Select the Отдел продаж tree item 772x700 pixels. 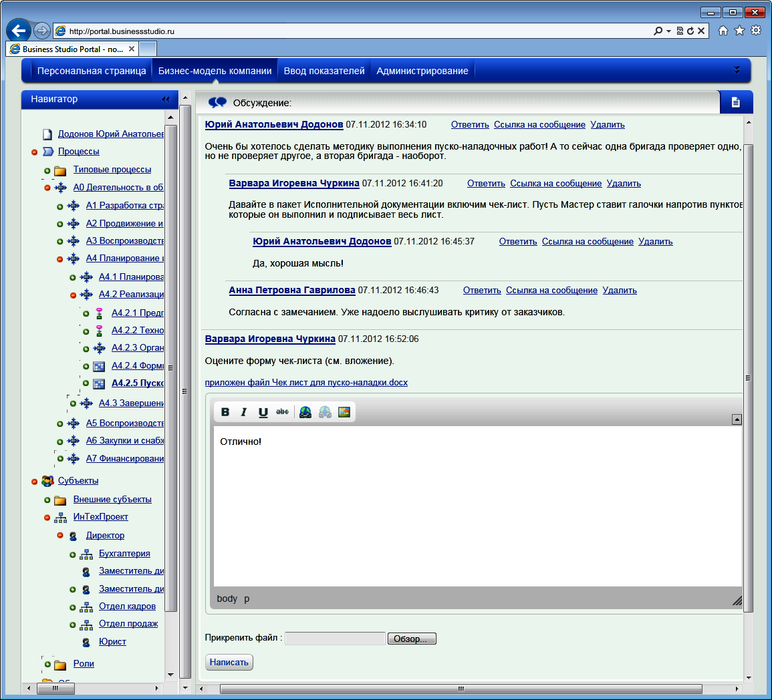pyautogui.click(x=128, y=624)
